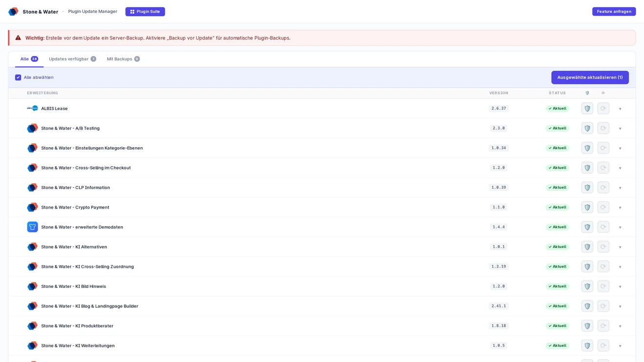The image size is (644, 362).
Task: Click Version column header
Action: point(499,93)
